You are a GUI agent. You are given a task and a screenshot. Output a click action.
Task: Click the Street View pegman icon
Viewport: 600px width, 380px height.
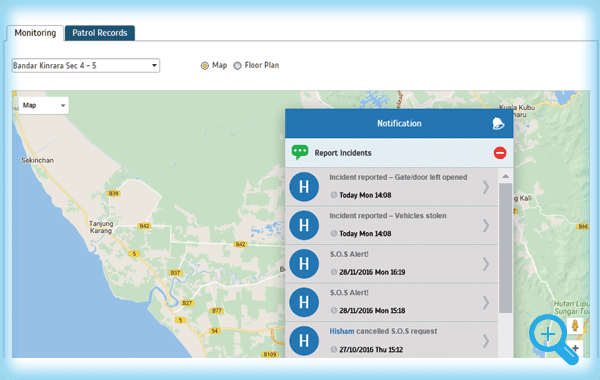click(x=575, y=326)
